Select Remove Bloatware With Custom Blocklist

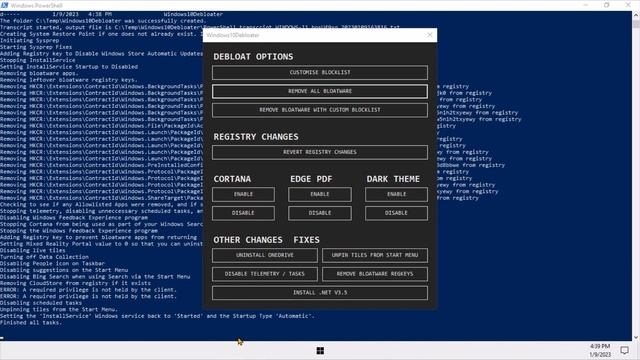(320, 110)
